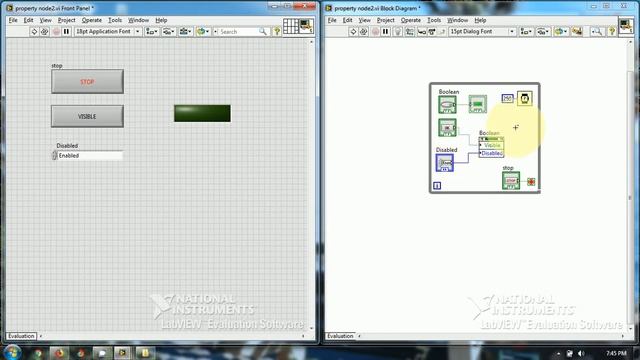The image size is (640, 360).
Task: Open Reorder menu in Block Diagram toolbar
Action: pos(561,31)
